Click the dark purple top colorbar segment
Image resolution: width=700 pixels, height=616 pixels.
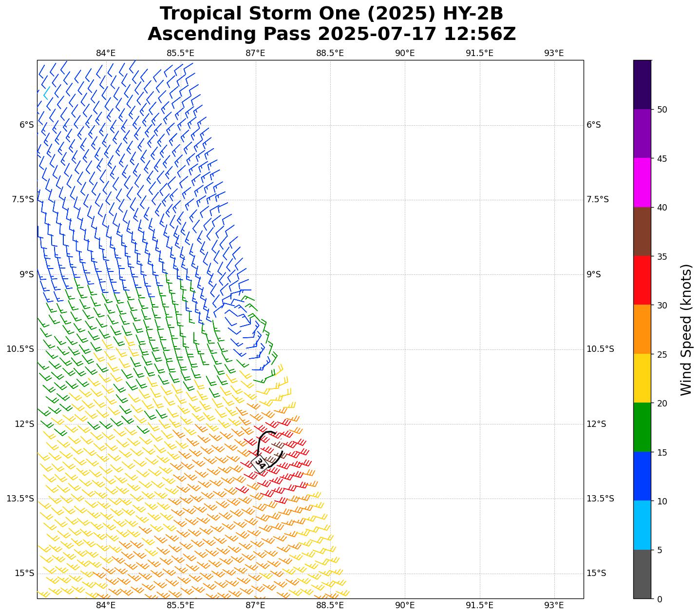click(x=642, y=84)
